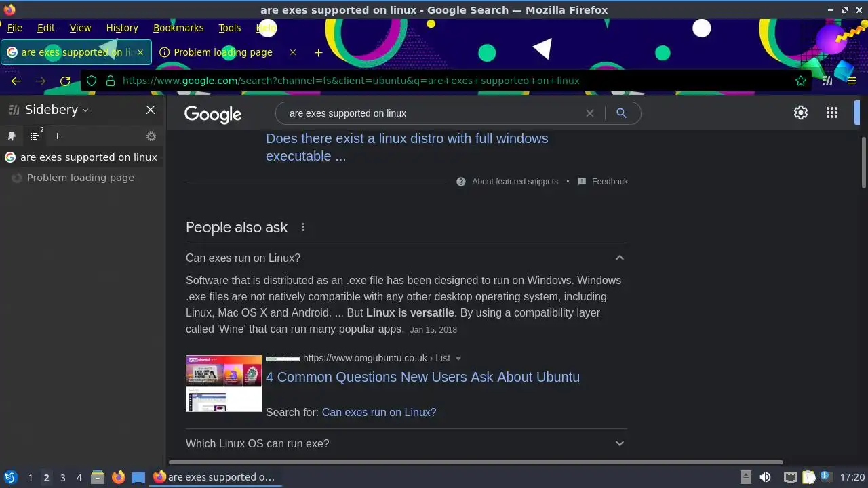The image size is (868, 488).
Task: Open the 17:20 clock in taskbar
Action: (x=852, y=477)
